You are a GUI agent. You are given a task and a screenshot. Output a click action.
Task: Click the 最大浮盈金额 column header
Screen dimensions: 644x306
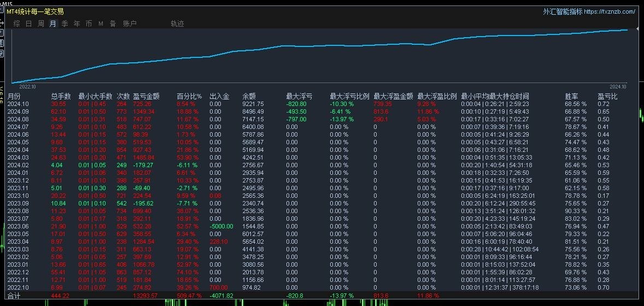[x=394, y=97]
